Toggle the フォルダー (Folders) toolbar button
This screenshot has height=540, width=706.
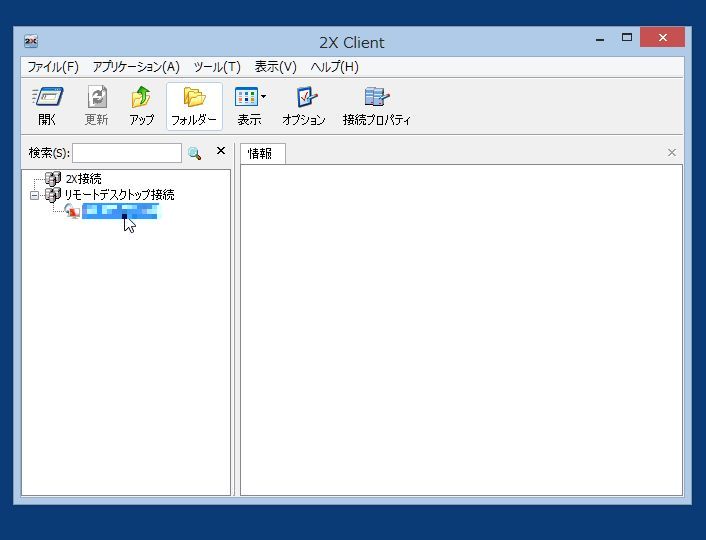pyautogui.click(x=194, y=106)
